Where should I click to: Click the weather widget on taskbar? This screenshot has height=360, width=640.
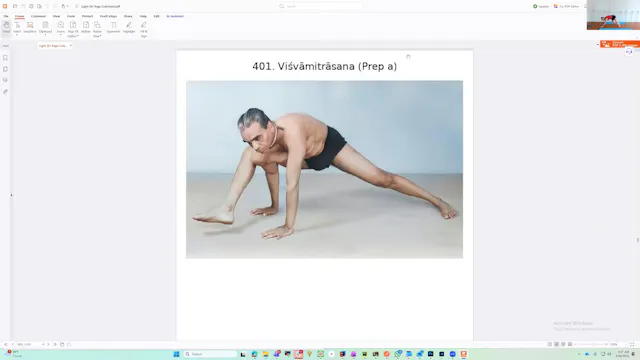[x=13, y=354]
